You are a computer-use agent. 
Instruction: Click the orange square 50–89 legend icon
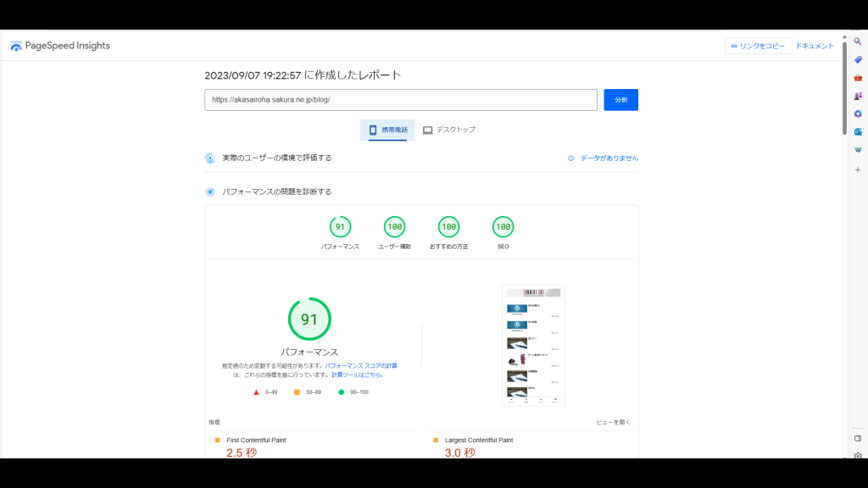[297, 392]
